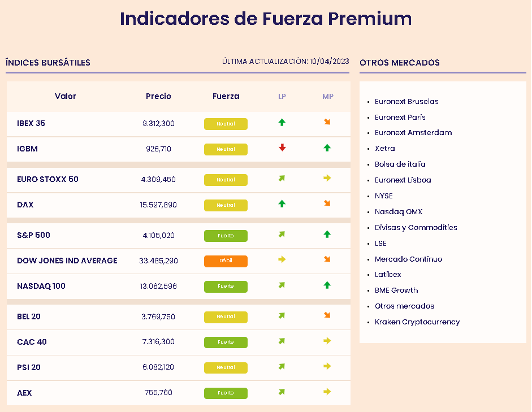Open Divisas y Commodities link
The width and height of the screenshot is (532, 412).
click(416, 228)
